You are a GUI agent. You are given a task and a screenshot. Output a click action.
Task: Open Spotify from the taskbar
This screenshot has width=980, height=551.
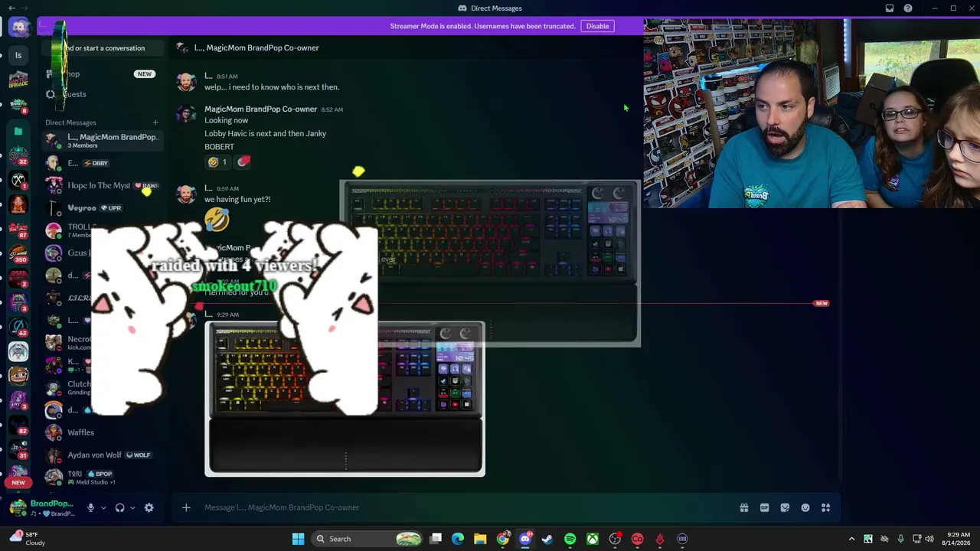tap(570, 539)
